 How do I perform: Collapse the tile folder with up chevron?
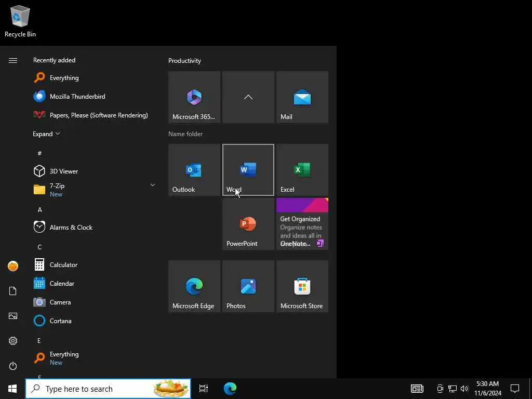[x=248, y=97]
